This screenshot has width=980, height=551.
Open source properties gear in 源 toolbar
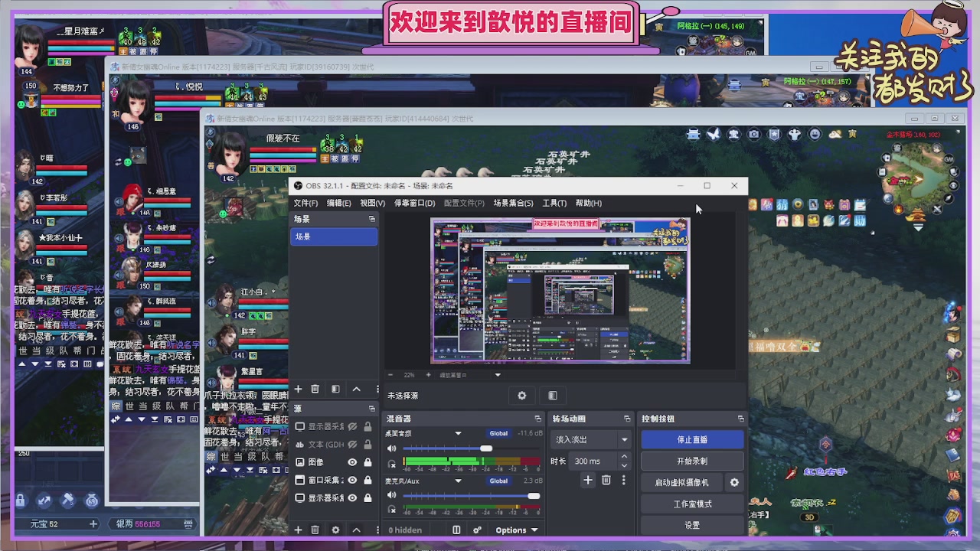coord(335,530)
